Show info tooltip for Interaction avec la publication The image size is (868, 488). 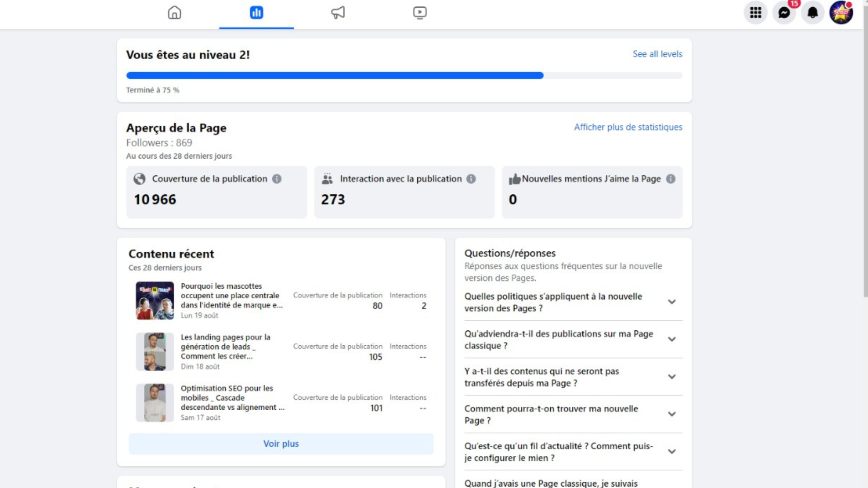(472, 179)
